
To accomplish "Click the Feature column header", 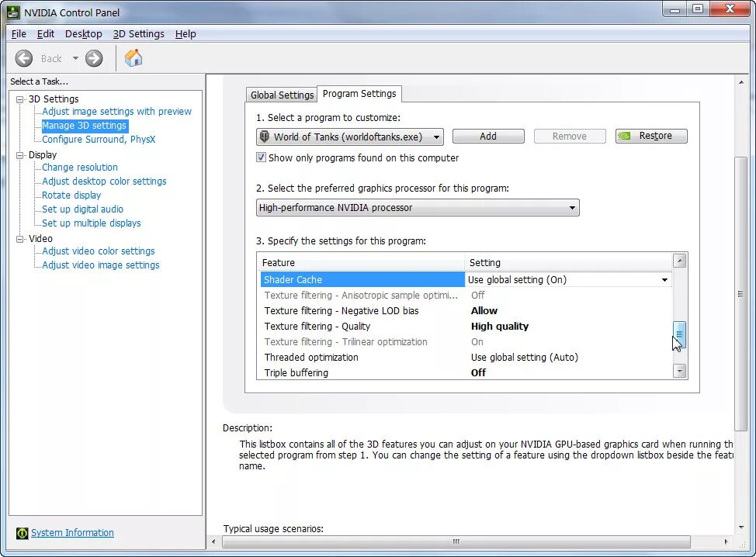I will [x=361, y=263].
